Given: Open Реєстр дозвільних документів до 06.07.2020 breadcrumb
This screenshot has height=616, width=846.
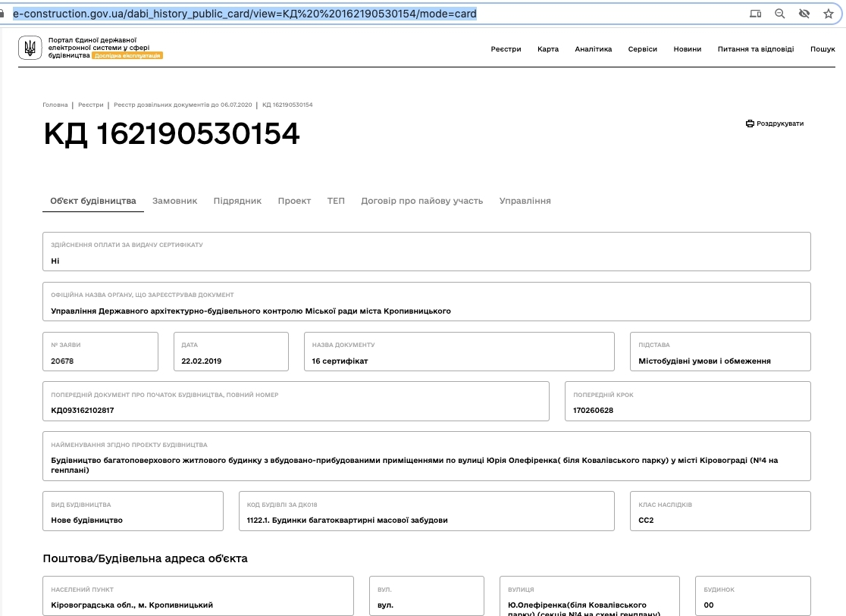Looking at the screenshot, I should [183, 105].
